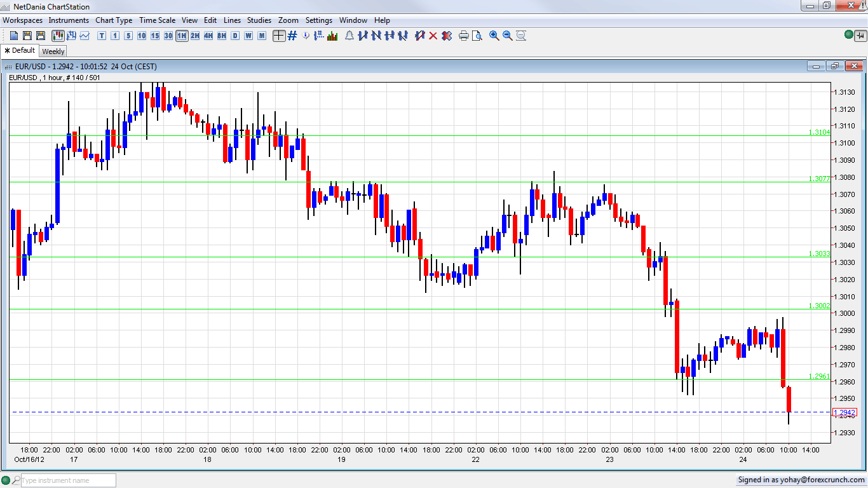Open the Zoom menu

click(288, 20)
